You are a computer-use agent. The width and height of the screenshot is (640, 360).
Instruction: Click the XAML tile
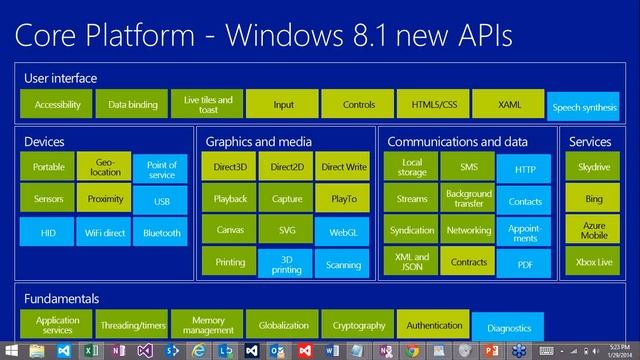[509, 104]
